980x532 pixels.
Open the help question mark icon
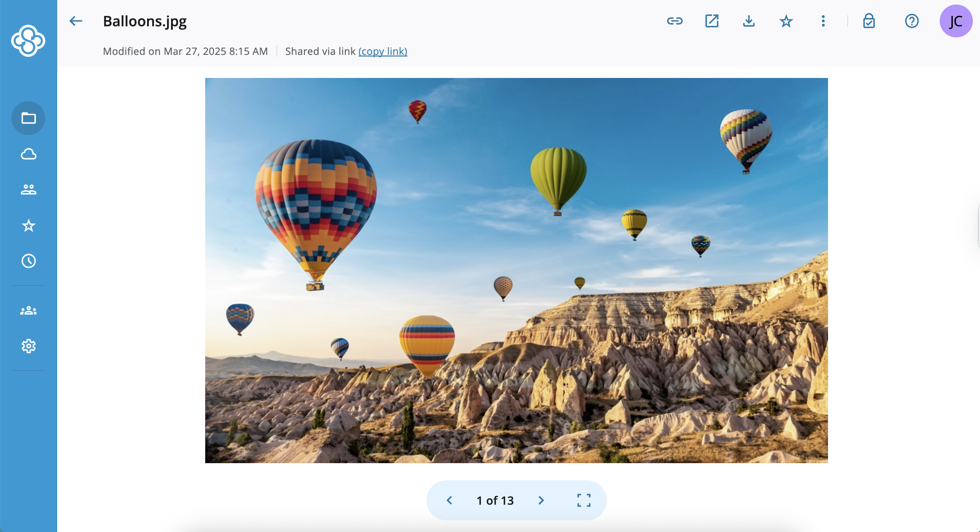(912, 21)
